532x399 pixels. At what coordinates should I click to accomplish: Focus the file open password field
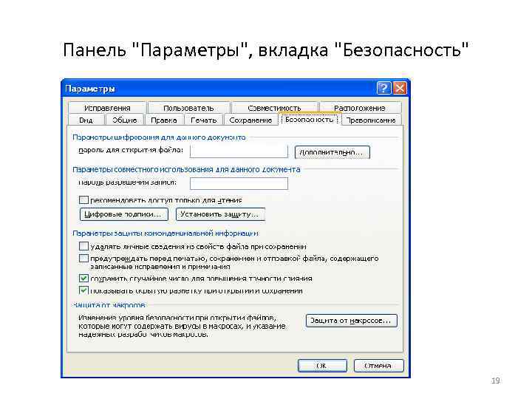click(239, 151)
